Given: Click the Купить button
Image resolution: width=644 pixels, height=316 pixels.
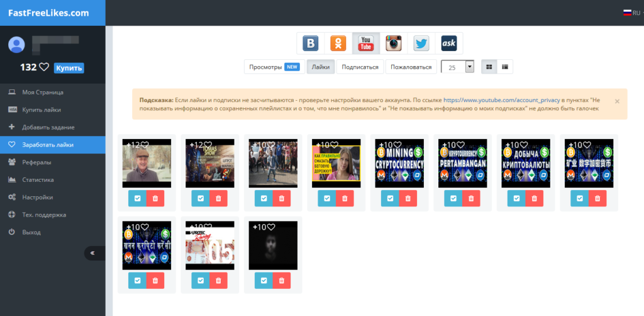Looking at the screenshot, I should point(69,68).
